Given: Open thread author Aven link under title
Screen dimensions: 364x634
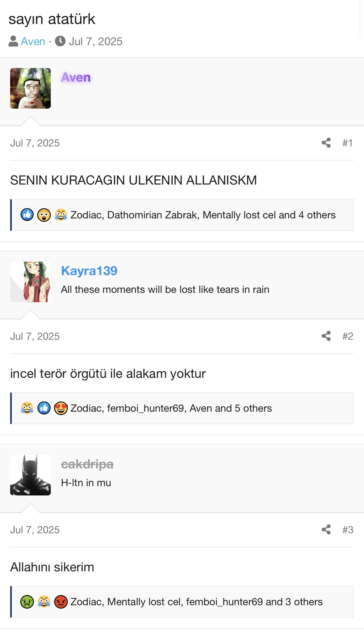Looking at the screenshot, I should [x=33, y=41].
